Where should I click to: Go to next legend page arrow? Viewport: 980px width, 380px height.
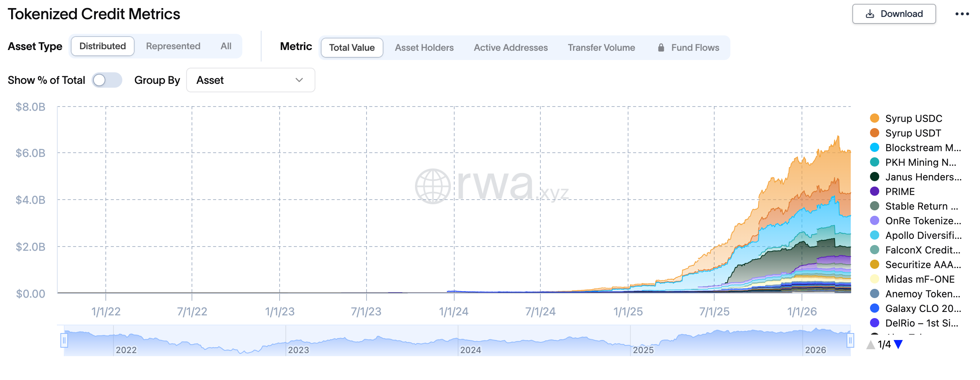pyautogui.click(x=898, y=344)
